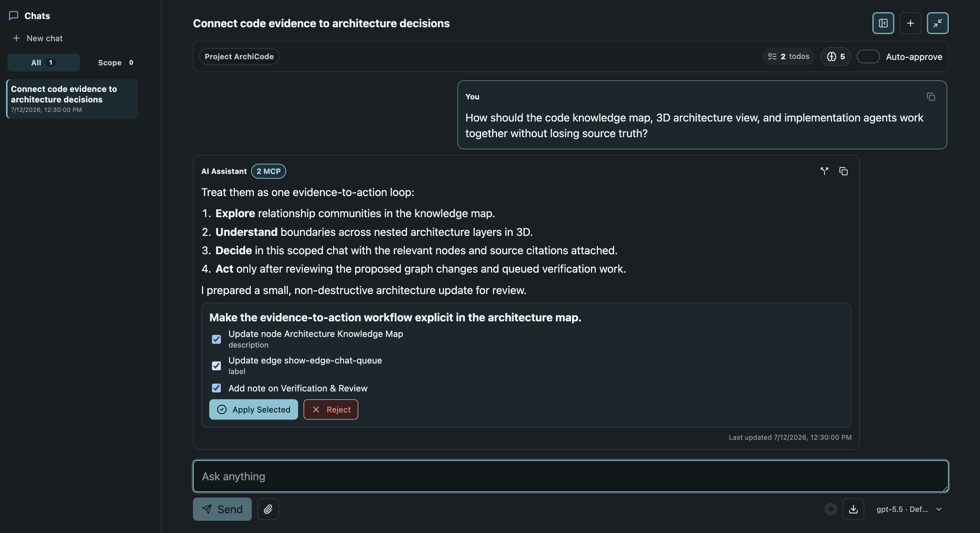The height and width of the screenshot is (533, 980).
Task: Focus the Ask anything input field
Action: pos(571,476)
